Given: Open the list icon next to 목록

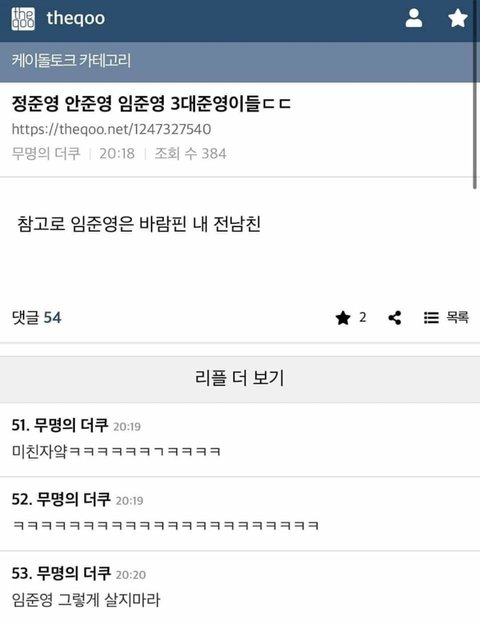Looking at the screenshot, I should [431, 318].
